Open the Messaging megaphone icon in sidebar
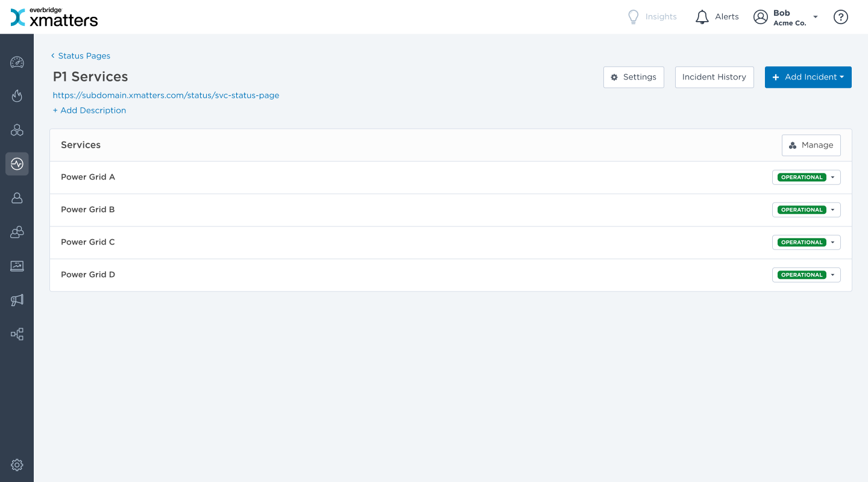Screen dimensions: 868x482 coord(17,299)
